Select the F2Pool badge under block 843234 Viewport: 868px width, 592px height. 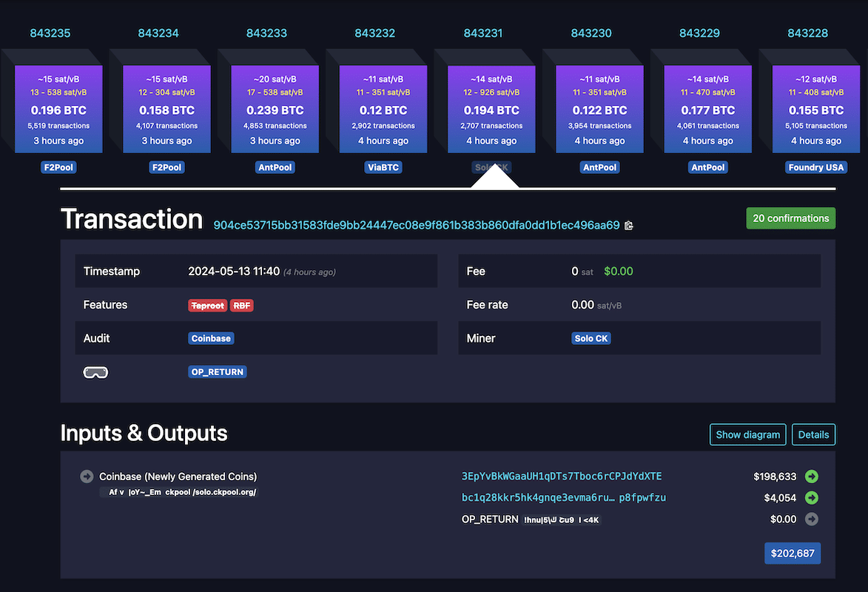[x=166, y=167]
